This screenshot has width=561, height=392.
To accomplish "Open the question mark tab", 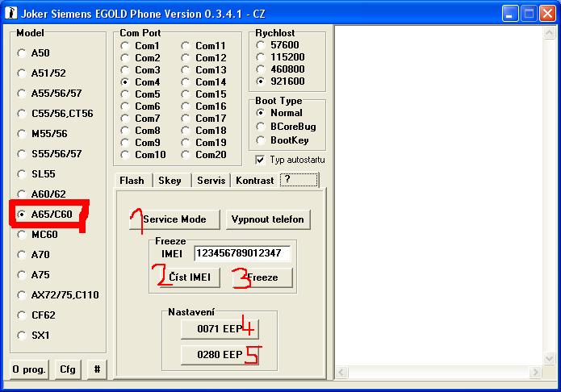I will (x=299, y=180).
